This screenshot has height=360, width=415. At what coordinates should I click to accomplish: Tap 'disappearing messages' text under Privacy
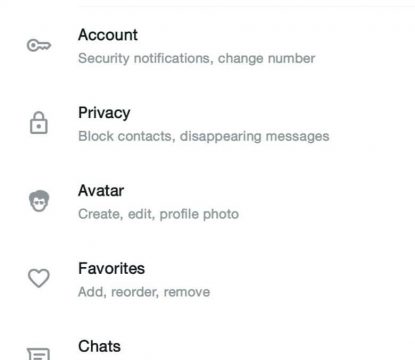[255, 136]
